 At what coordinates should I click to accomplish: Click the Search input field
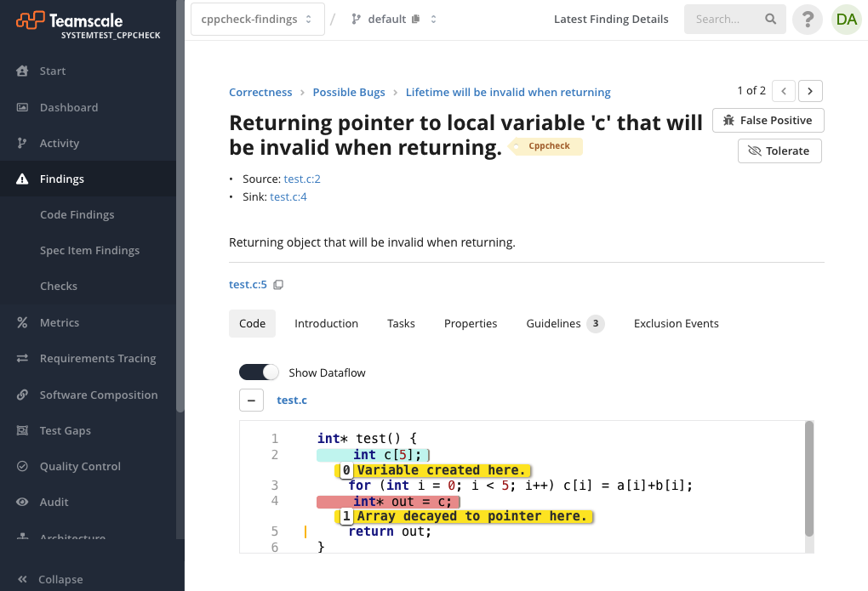pos(728,19)
